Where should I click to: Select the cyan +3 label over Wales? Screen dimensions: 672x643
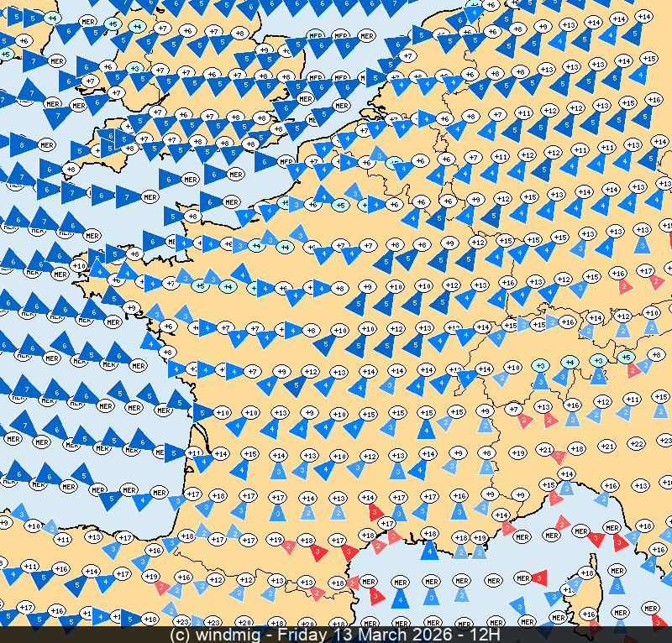[x=134, y=68]
